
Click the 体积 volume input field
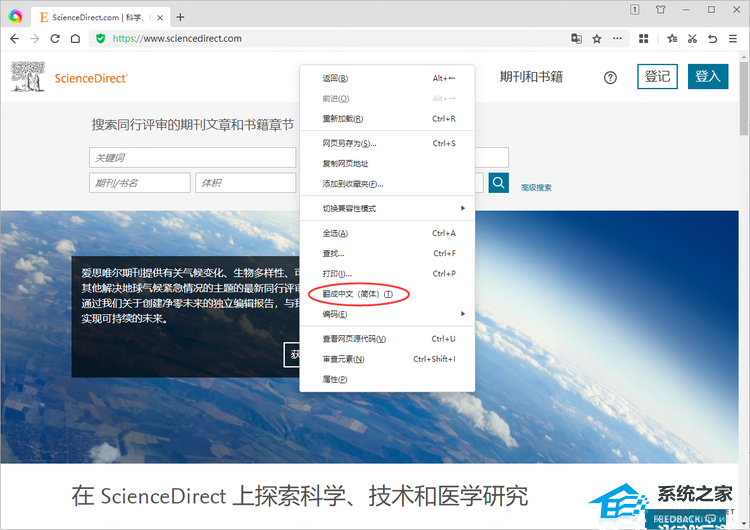[x=246, y=183]
